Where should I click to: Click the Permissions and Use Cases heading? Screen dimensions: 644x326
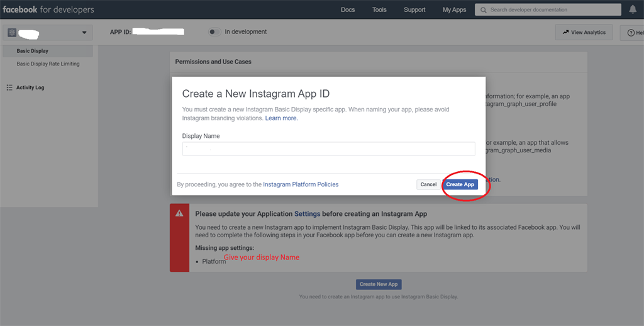[x=213, y=62]
